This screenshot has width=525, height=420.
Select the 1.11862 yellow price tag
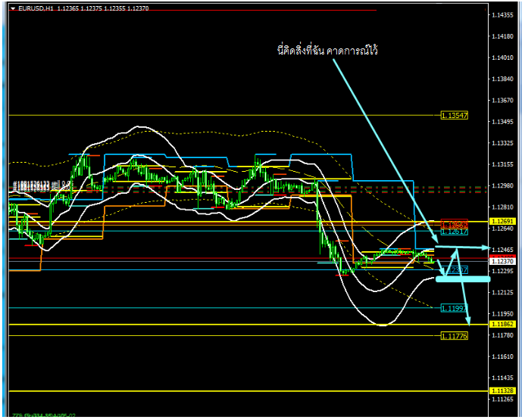pos(502,324)
